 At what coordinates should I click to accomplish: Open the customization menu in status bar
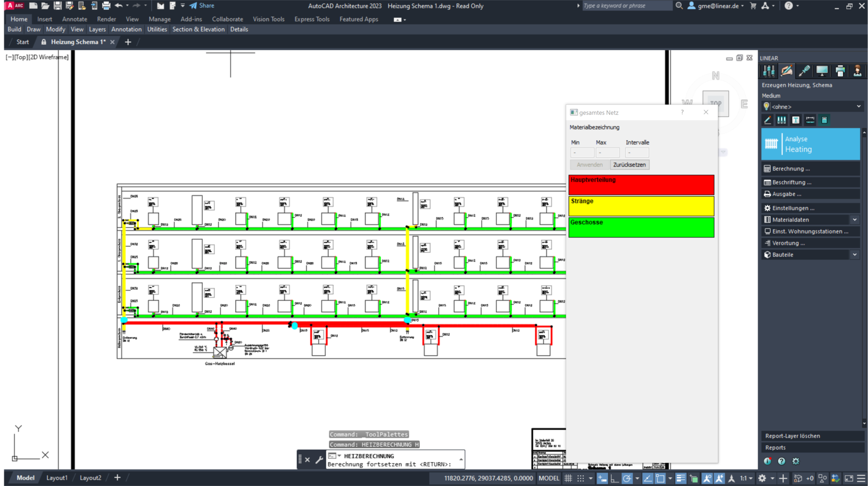[861, 478]
